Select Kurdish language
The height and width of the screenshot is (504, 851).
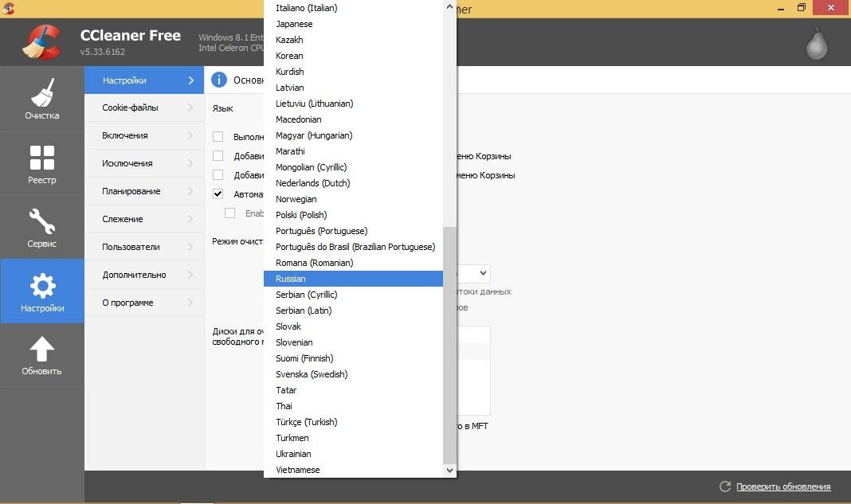(x=353, y=72)
